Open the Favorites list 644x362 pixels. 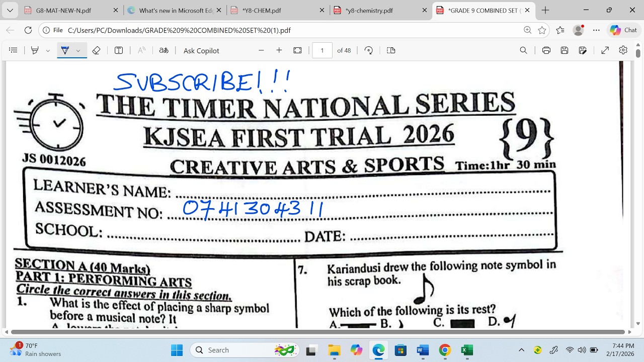tap(560, 30)
